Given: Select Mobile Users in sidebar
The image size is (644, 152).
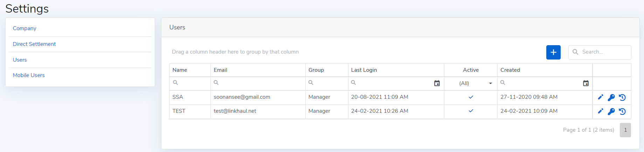Looking at the screenshot, I should pyautogui.click(x=29, y=75).
